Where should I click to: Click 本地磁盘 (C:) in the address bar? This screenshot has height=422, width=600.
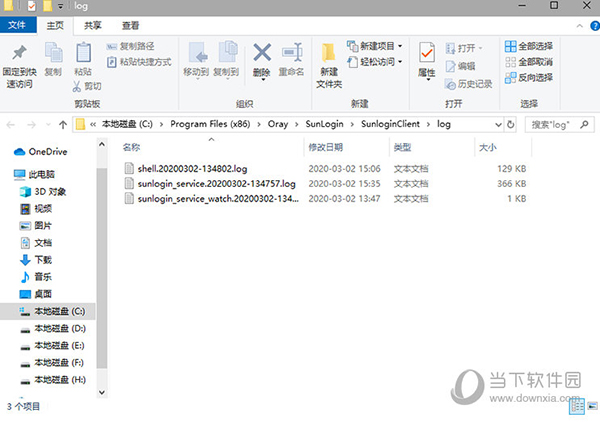coord(127,124)
